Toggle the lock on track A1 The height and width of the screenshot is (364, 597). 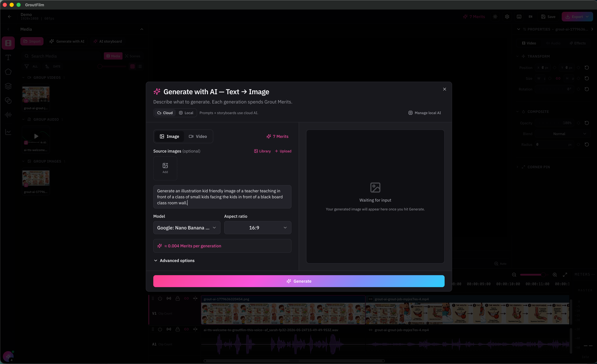(178, 329)
